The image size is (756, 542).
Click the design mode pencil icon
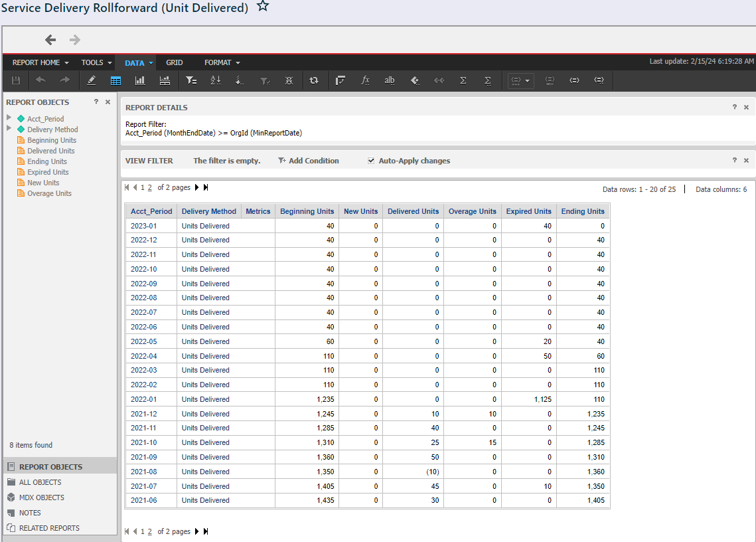coord(92,80)
